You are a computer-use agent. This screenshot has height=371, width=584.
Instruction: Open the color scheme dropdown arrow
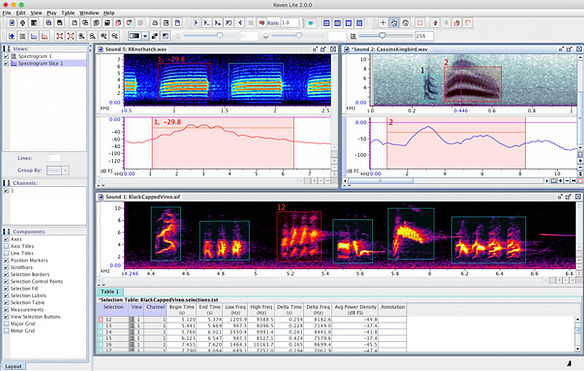pos(145,36)
